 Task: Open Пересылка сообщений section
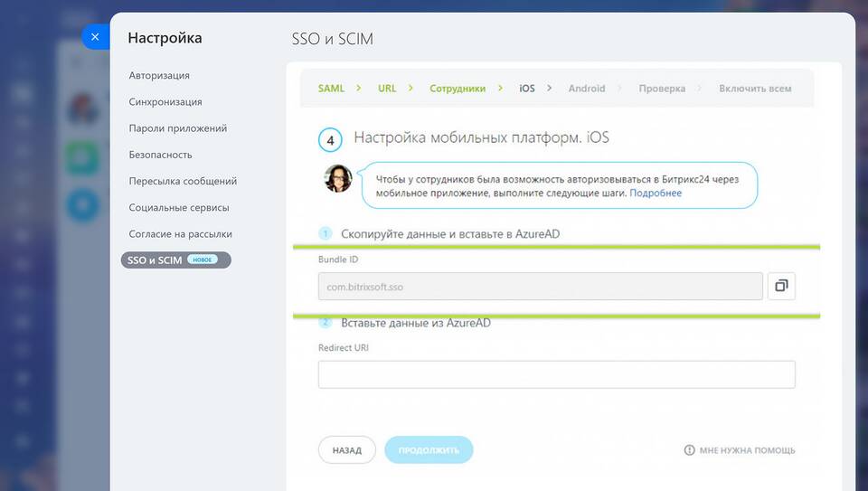(183, 181)
